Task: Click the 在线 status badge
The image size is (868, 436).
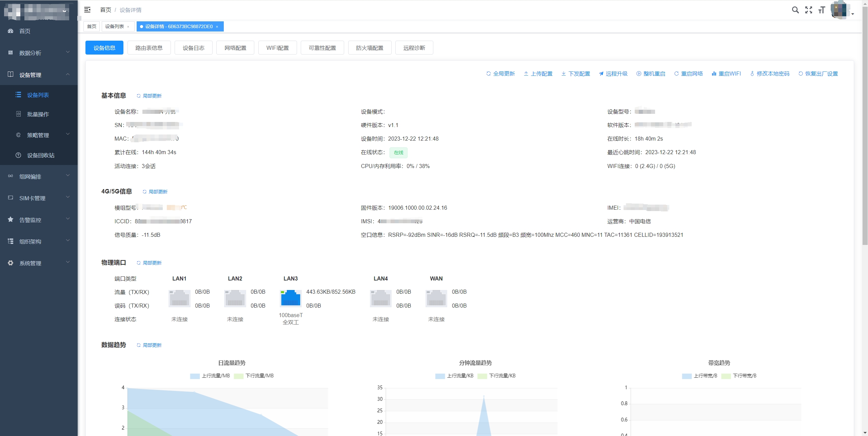Action: pos(398,153)
